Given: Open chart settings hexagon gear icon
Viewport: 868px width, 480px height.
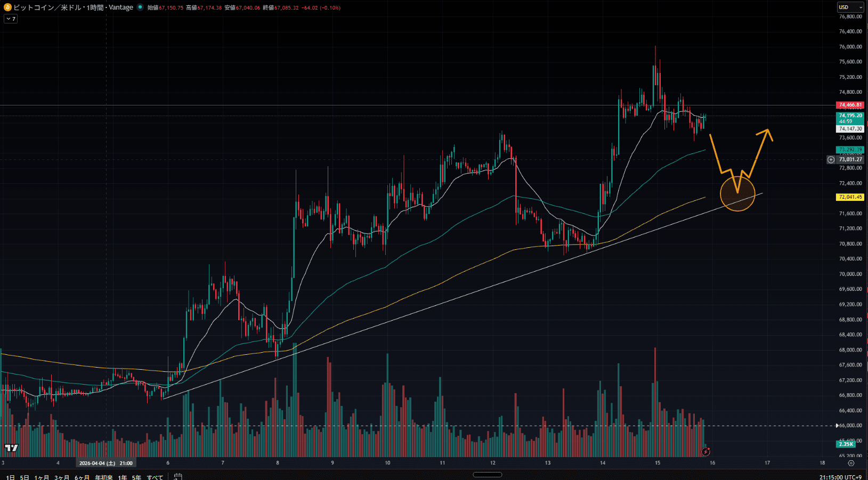Looking at the screenshot, I should point(851,463).
